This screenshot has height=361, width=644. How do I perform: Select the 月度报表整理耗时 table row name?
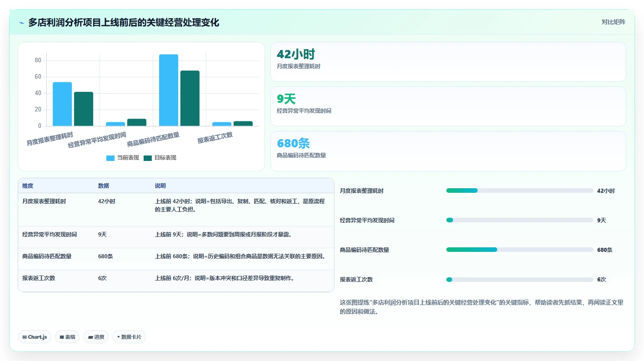(x=44, y=201)
